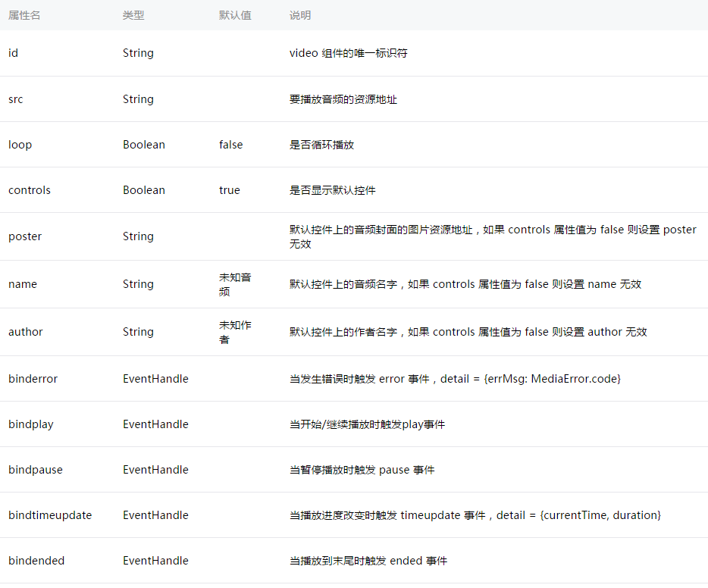
Task: Select the bindtimeupdate attribute name cell
Action: pos(50,515)
